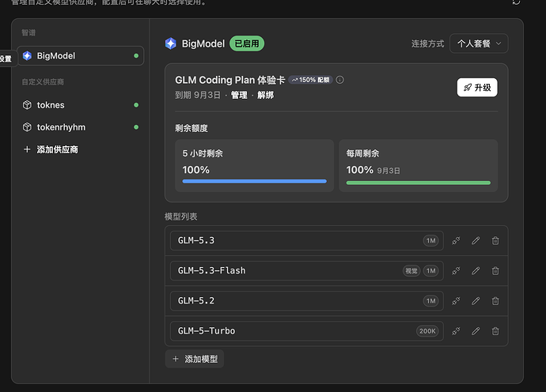Edit the GLM-5.3 model with pencil icon

coord(476,241)
